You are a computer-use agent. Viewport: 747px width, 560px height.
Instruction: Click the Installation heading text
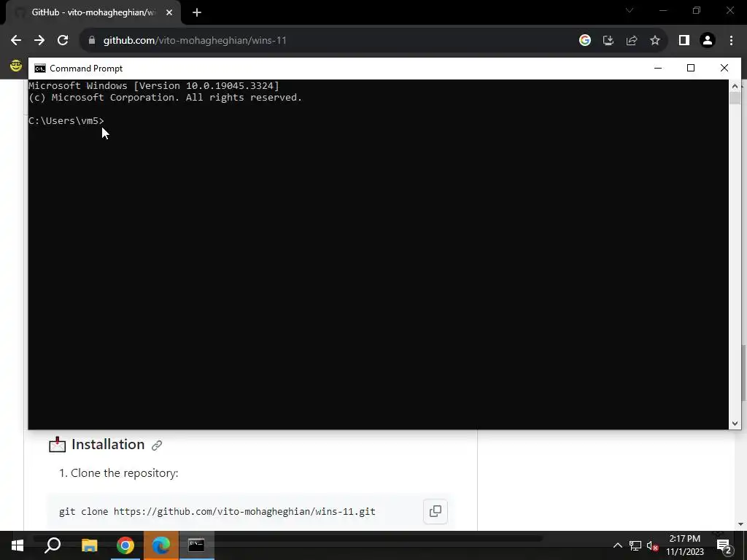[108, 444]
